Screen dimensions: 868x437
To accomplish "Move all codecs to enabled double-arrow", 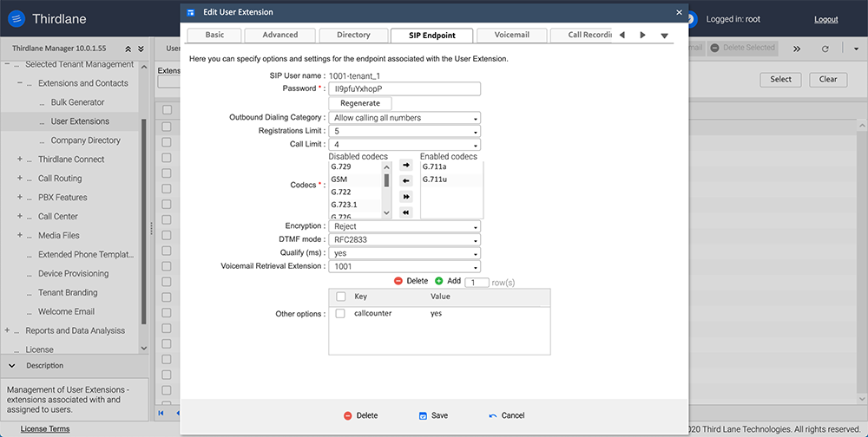I will click(x=405, y=197).
